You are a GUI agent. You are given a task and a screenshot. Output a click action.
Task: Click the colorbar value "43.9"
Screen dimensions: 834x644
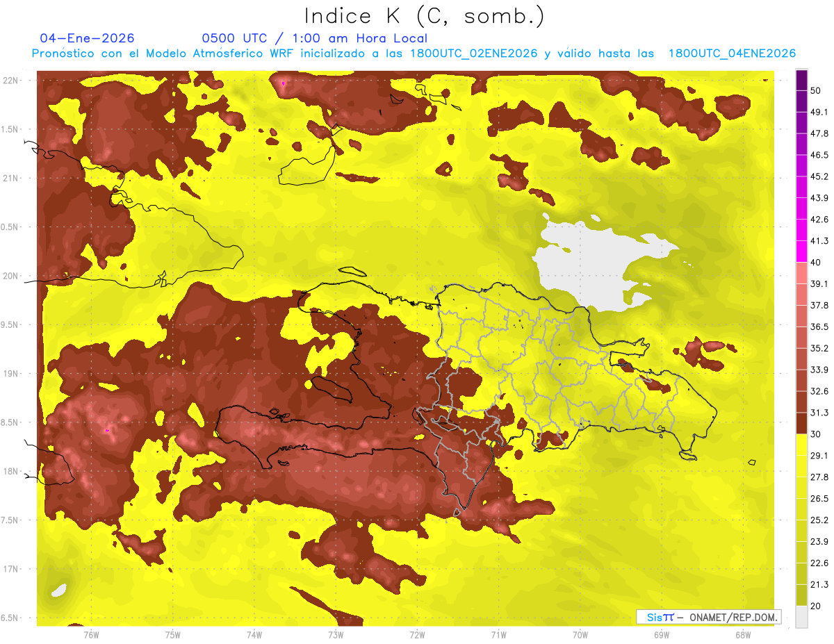819,198
